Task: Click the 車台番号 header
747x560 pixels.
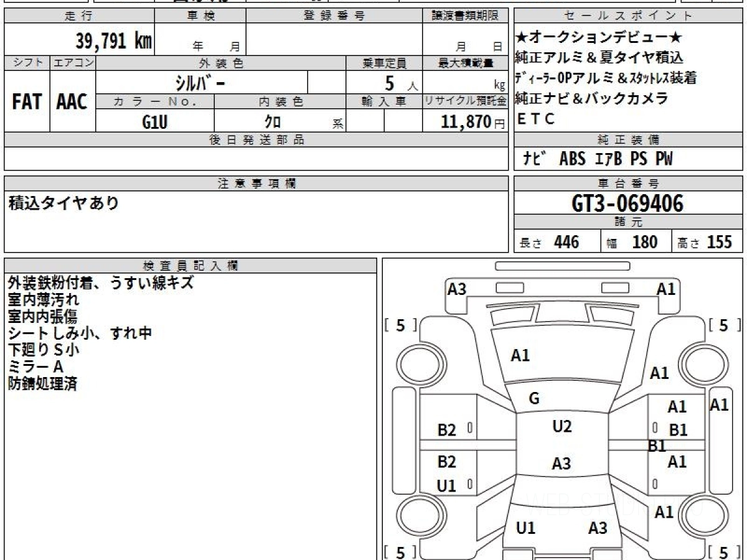Action: (629, 184)
